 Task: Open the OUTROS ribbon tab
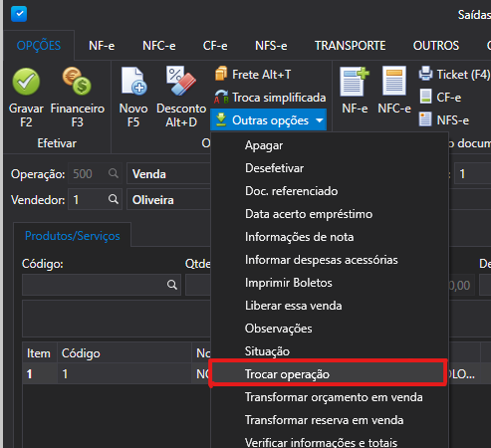click(x=436, y=46)
